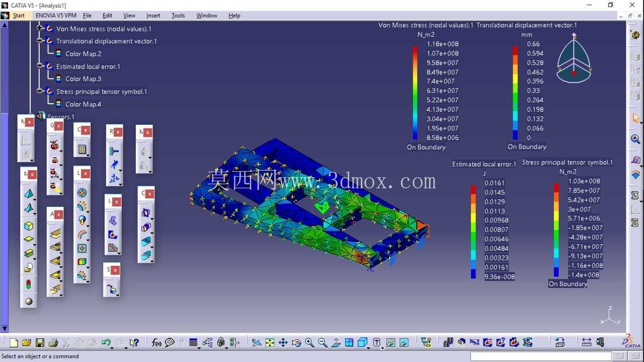The width and height of the screenshot is (644, 362).
Task: Open the File menu
Action: click(87, 16)
